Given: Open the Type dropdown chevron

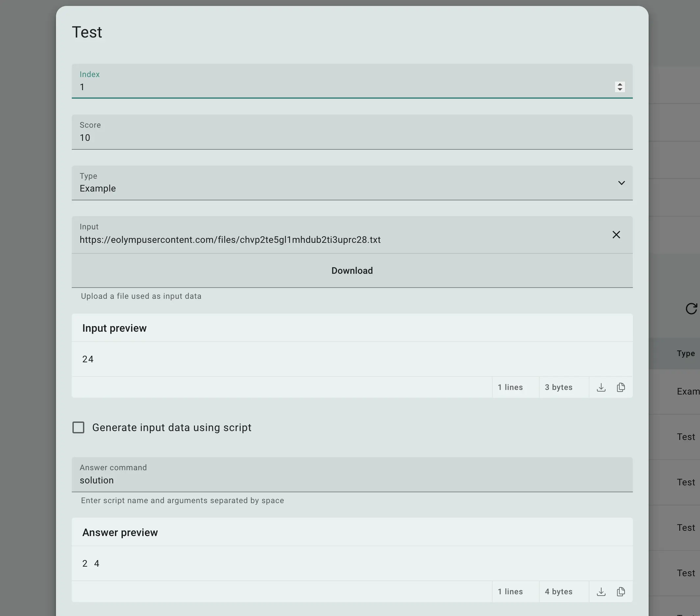Looking at the screenshot, I should click(621, 183).
